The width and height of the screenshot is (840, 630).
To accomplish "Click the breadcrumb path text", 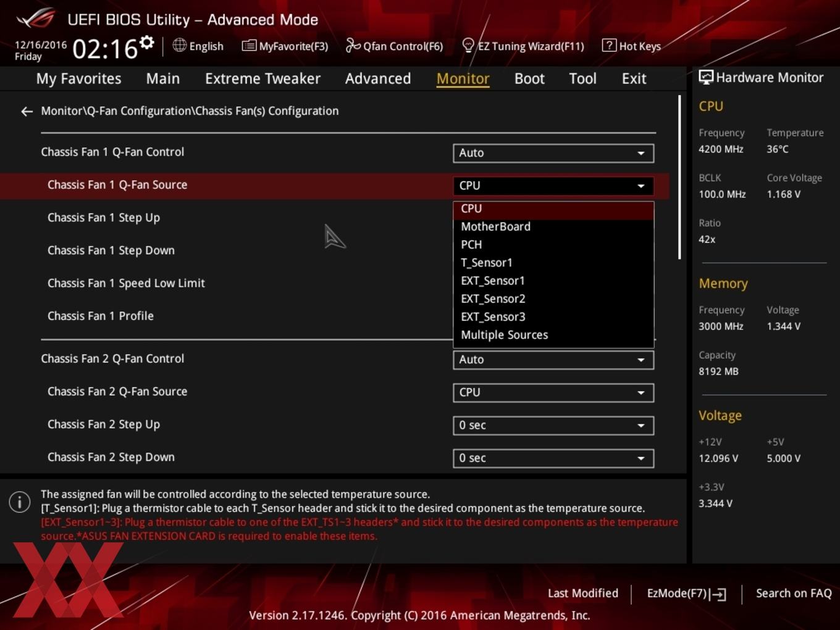I will click(x=190, y=111).
